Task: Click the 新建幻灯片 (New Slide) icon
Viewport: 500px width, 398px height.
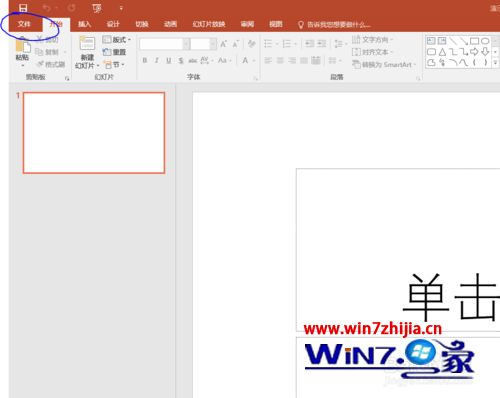Action: click(x=87, y=43)
